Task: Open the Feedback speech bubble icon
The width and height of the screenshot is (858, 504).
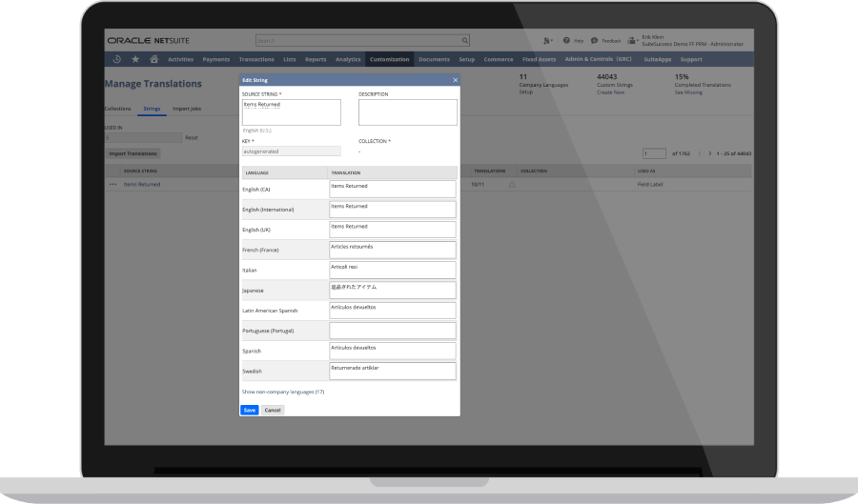Action: (594, 41)
